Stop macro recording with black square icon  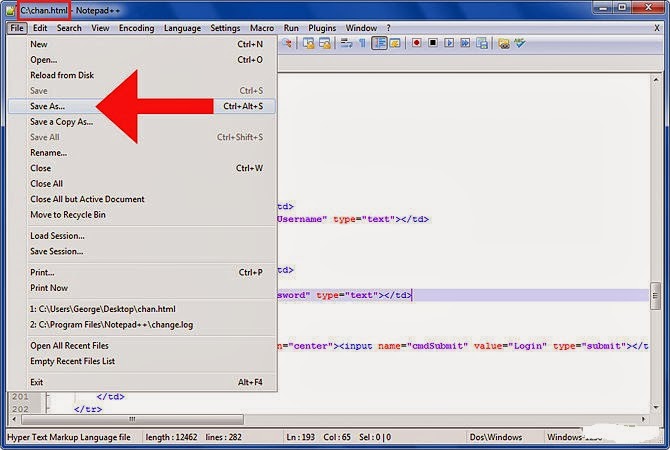click(x=433, y=43)
